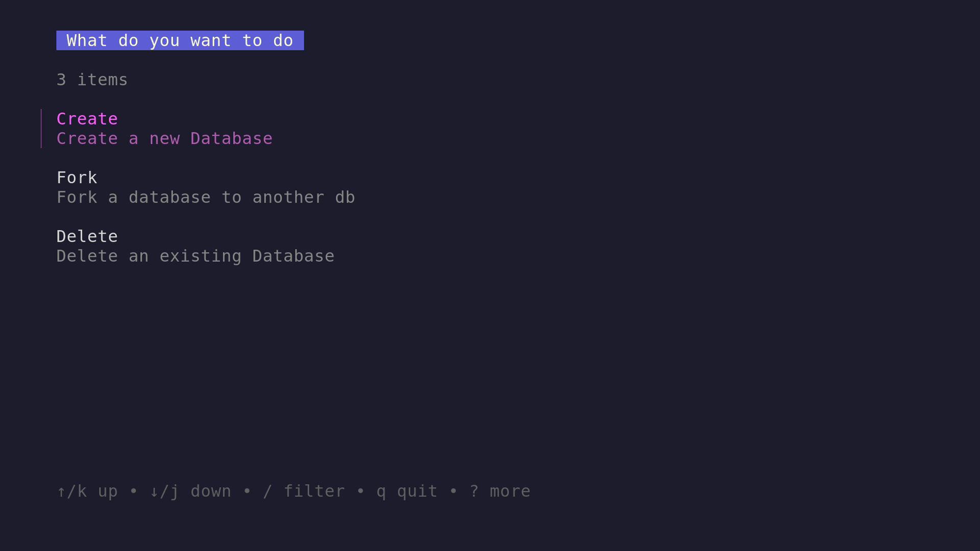Screen dimensions: 980x551
Task: Click the slash filter shortcut symbol
Action: click(x=267, y=491)
